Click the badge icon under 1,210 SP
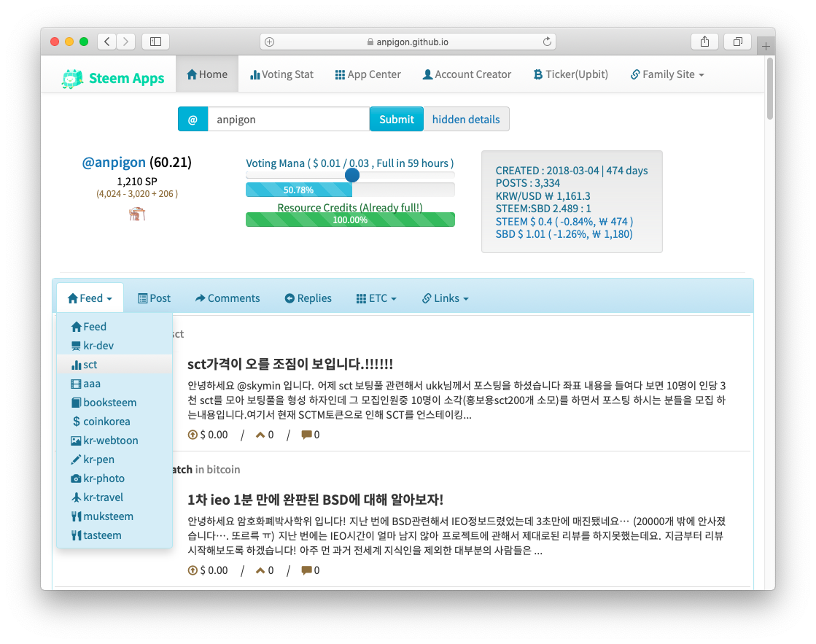 pyautogui.click(x=136, y=214)
